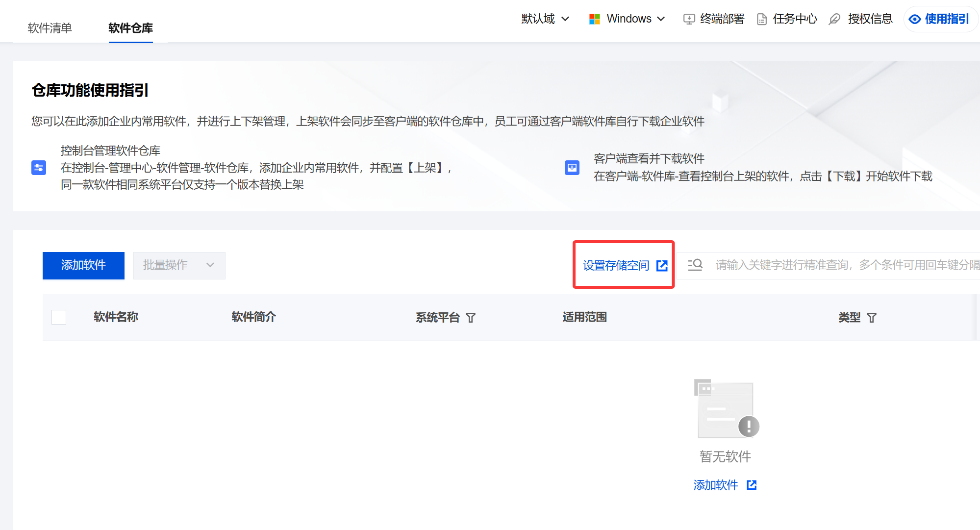Click the filter icon beside 类型 column

tap(872, 318)
